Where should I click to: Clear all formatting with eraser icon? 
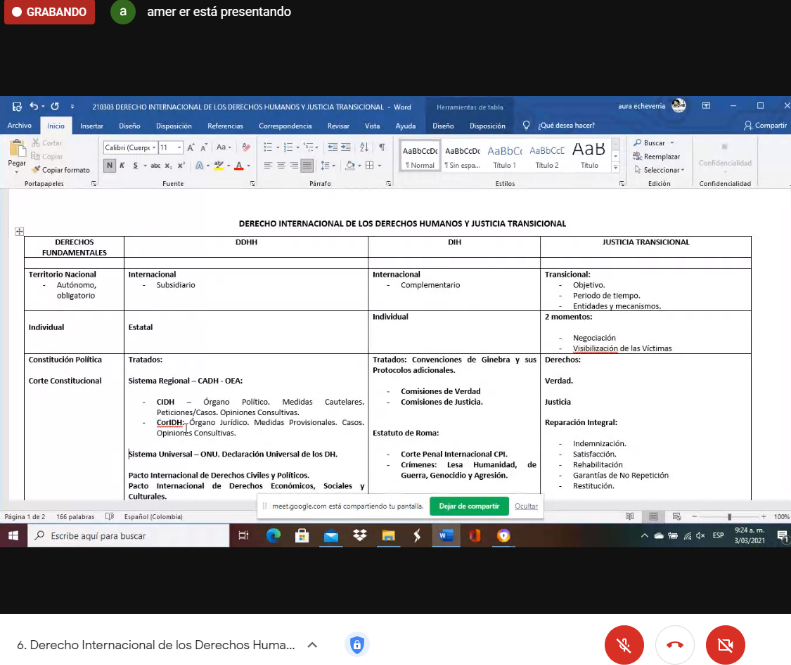coord(246,147)
